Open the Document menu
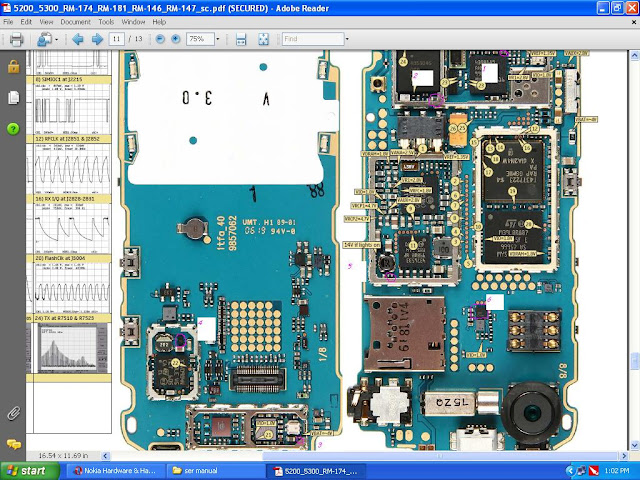The height and width of the screenshot is (480, 640). [75, 22]
